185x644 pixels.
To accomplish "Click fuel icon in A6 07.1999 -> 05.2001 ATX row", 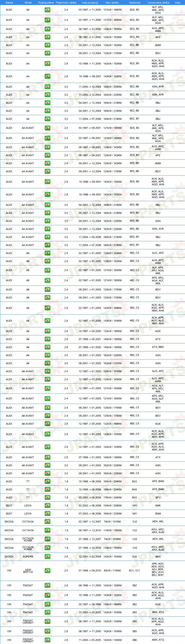I will 47,339.
